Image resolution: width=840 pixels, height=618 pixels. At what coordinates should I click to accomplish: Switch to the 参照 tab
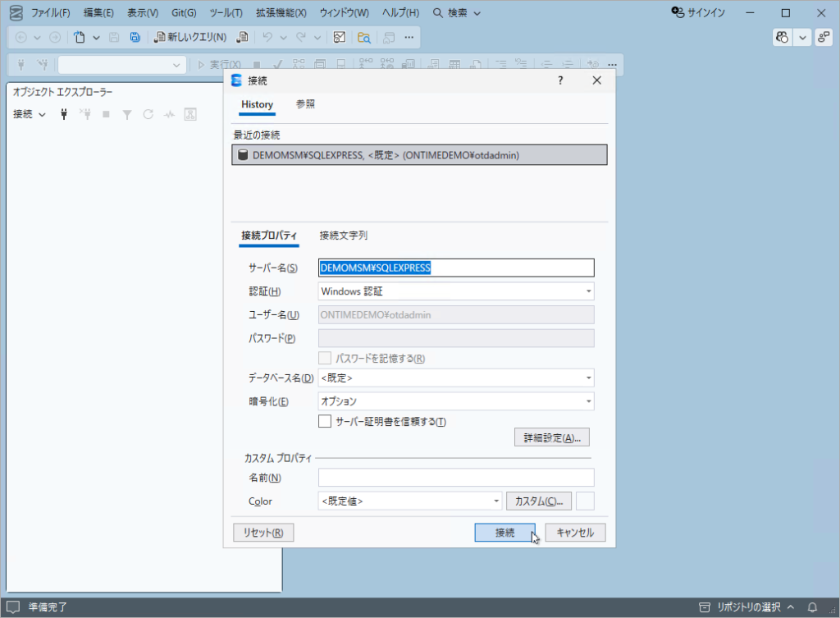tap(305, 105)
